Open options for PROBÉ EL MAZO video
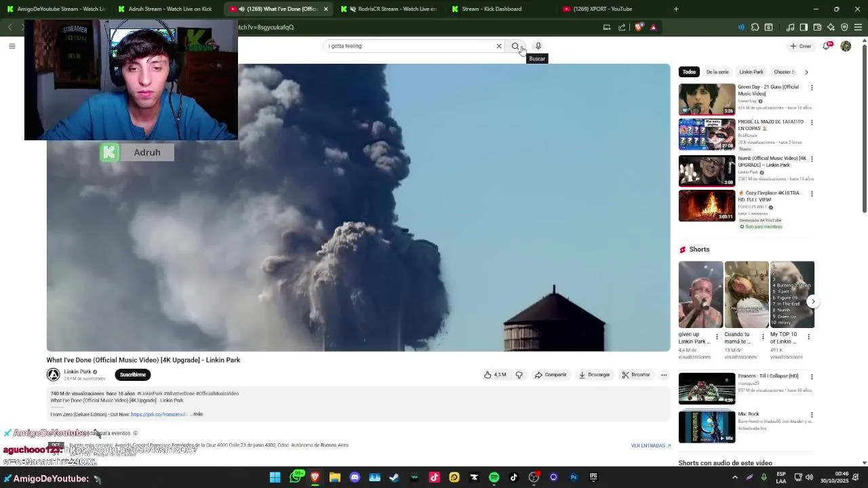Screen dimensions: 868x488 812,123
